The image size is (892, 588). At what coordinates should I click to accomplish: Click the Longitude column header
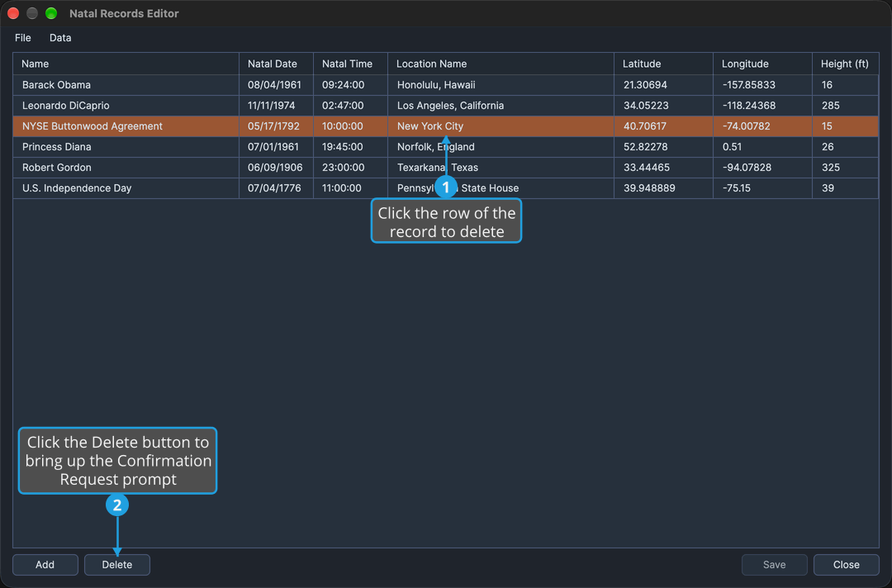pyautogui.click(x=762, y=64)
